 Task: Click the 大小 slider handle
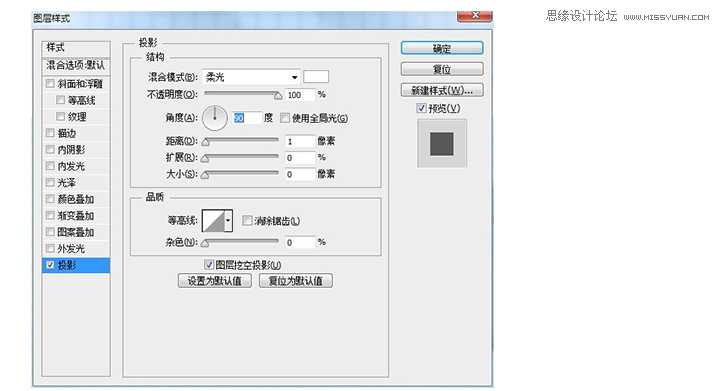click(x=206, y=175)
